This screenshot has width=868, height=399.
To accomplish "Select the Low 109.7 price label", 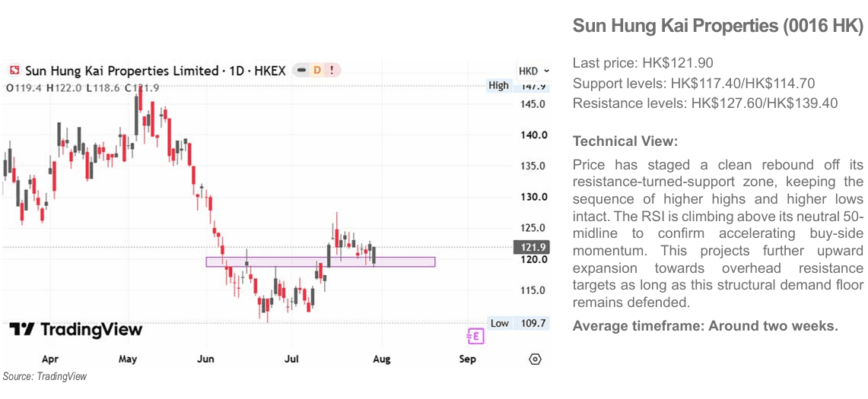I will coord(519,323).
